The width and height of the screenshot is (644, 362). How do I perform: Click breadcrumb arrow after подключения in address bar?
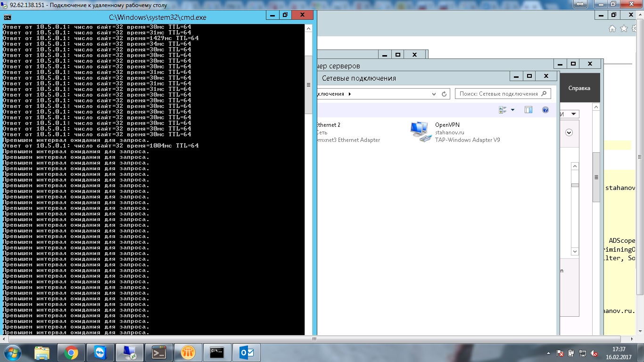[x=350, y=94]
